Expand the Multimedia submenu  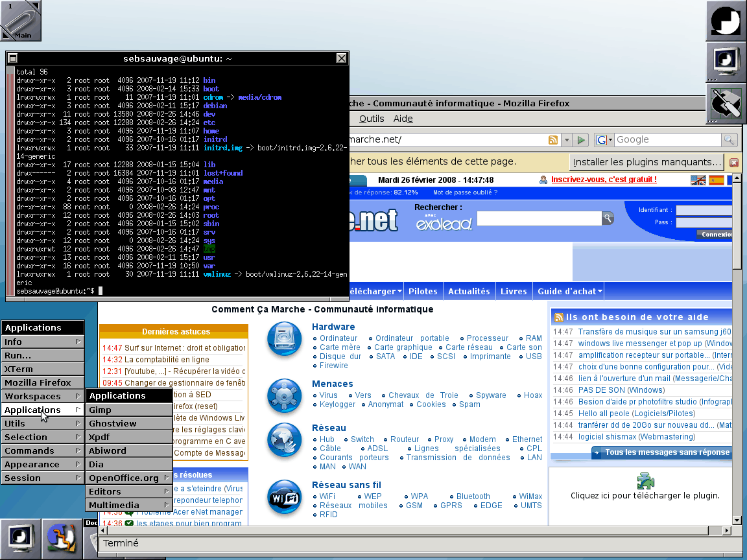128,506
